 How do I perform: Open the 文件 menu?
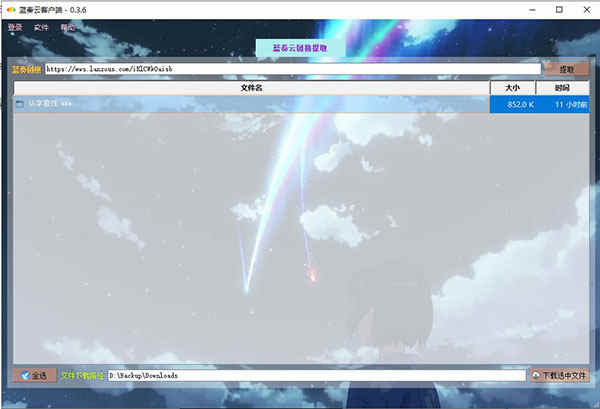coord(41,28)
